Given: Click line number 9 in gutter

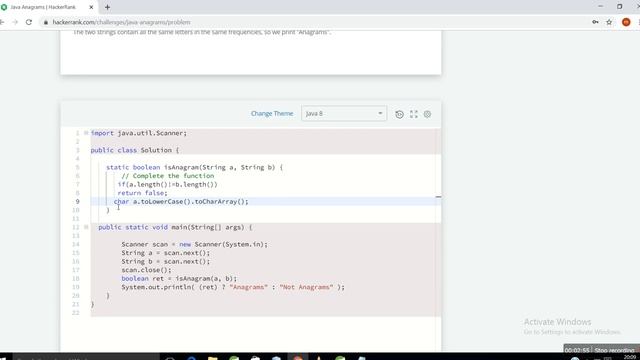Looking at the screenshot, I should pos(78,202).
